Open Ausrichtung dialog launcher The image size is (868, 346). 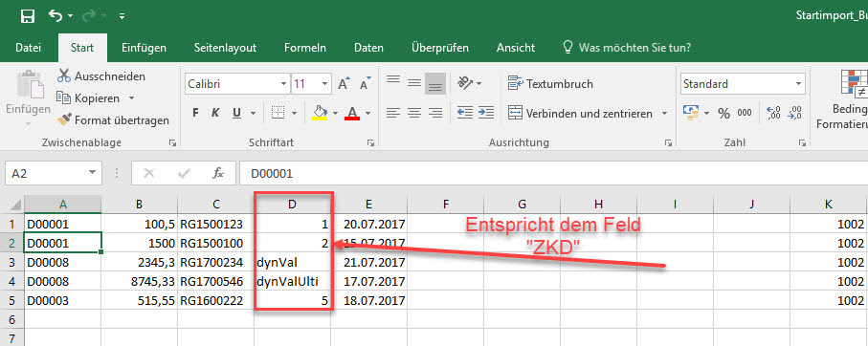[668, 143]
